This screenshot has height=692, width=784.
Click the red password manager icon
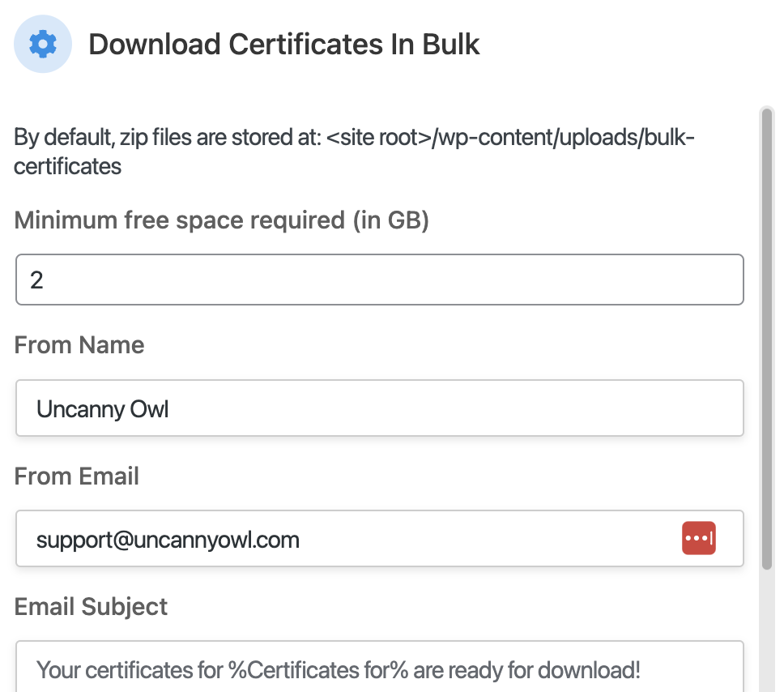click(699, 538)
